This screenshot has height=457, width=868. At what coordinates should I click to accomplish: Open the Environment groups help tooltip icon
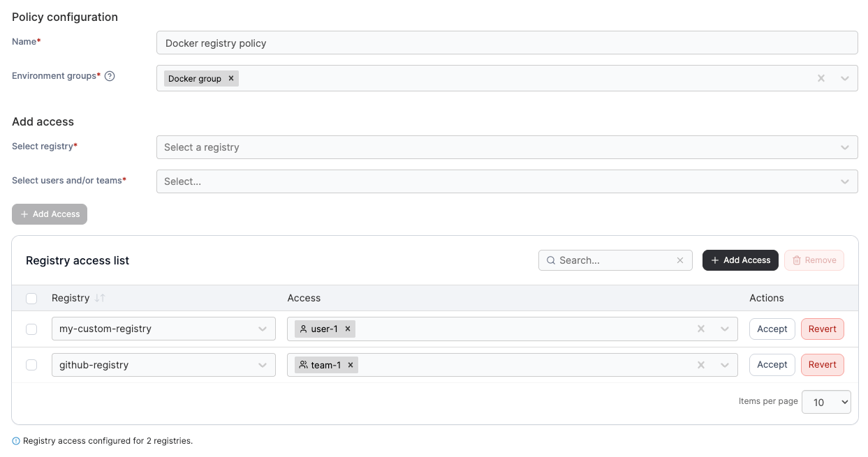pyautogui.click(x=110, y=76)
